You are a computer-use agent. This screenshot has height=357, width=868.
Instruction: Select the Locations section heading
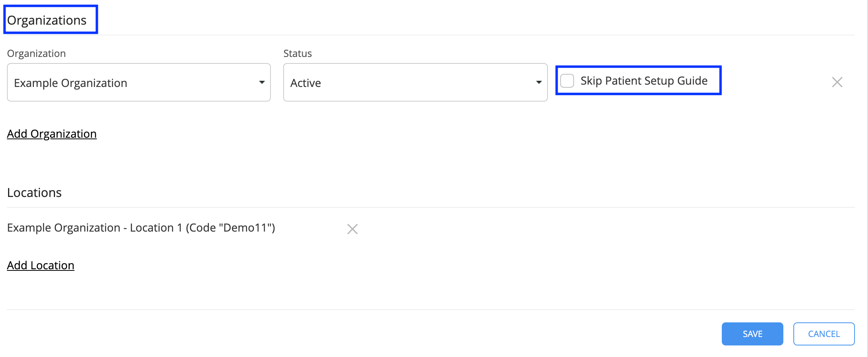click(x=34, y=192)
